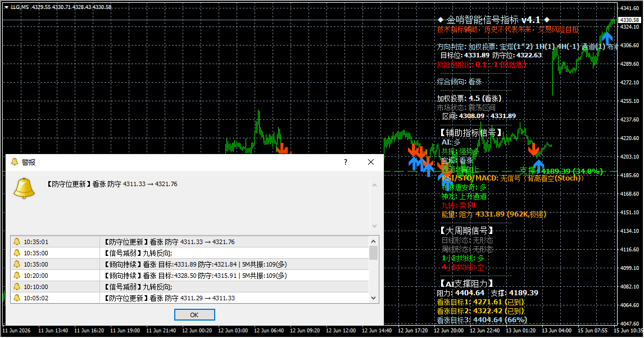Click the red 4小时均线: 空 label
644x338 pixels.
tap(463, 267)
